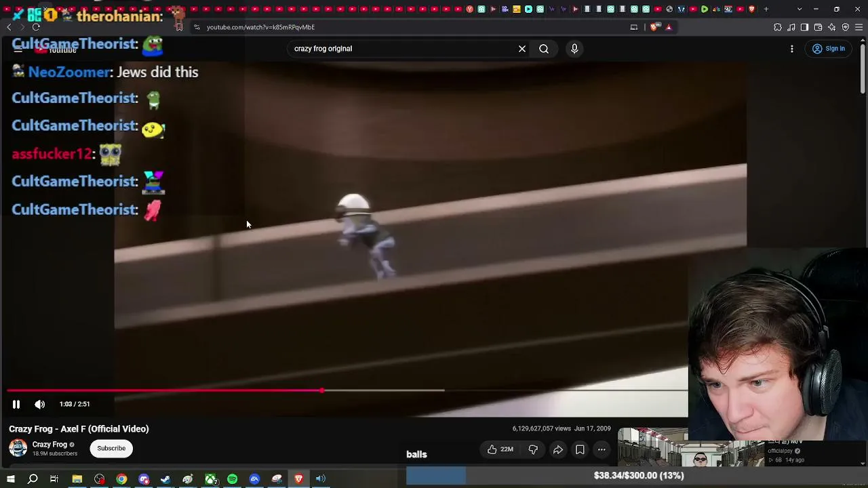Open Brave Leo AI sparkle icon
The width and height of the screenshot is (868, 488).
tap(832, 27)
